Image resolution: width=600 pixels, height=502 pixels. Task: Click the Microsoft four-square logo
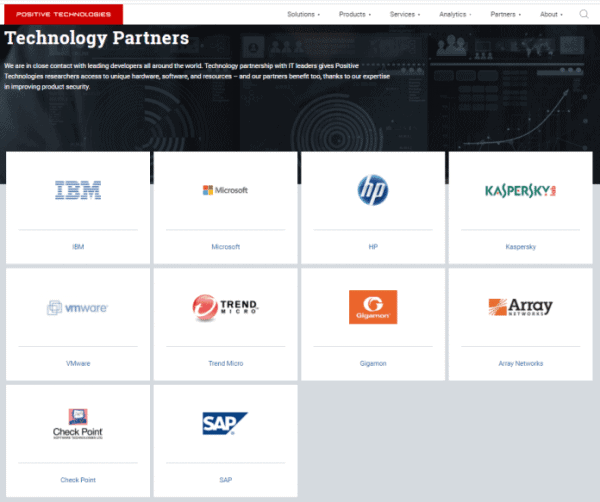coord(225,190)
